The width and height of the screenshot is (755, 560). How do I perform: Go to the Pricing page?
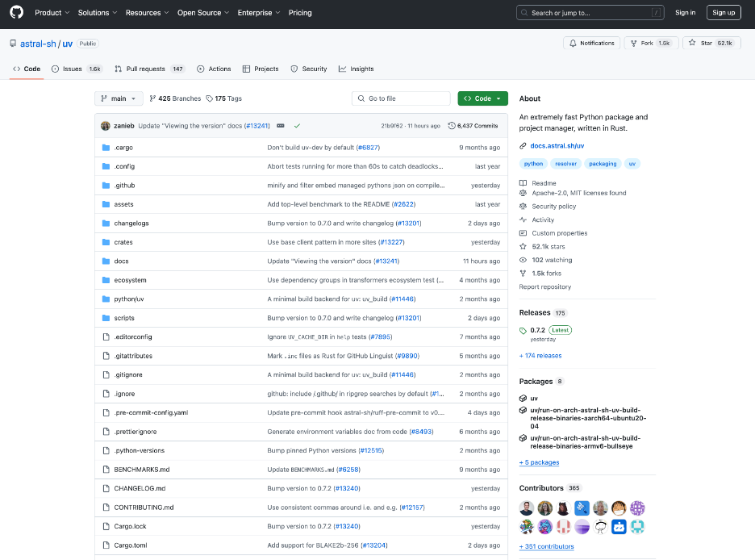300,13
